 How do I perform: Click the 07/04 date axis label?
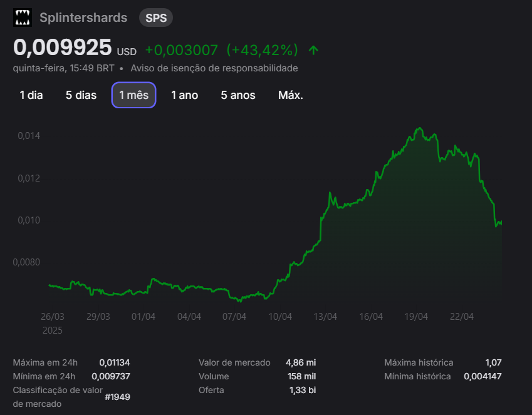coord(234,317)
